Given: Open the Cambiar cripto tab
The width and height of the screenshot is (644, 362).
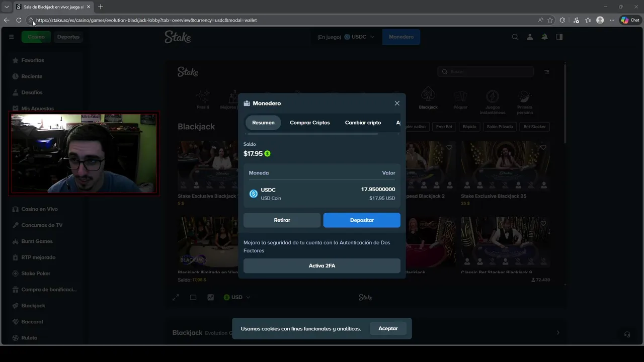Looking at the screenshot, I should point(363,123).
